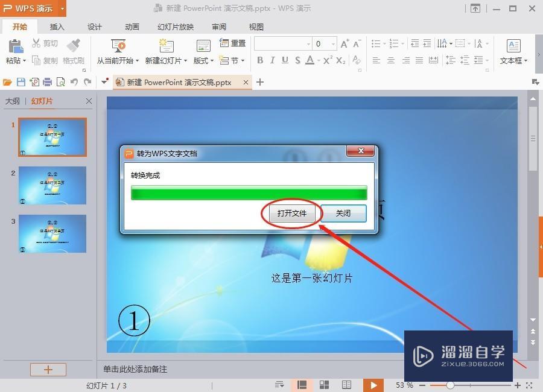Click the 剪切 scissors icon
This screenshot has width=543, height=392.
pos(36,43)
